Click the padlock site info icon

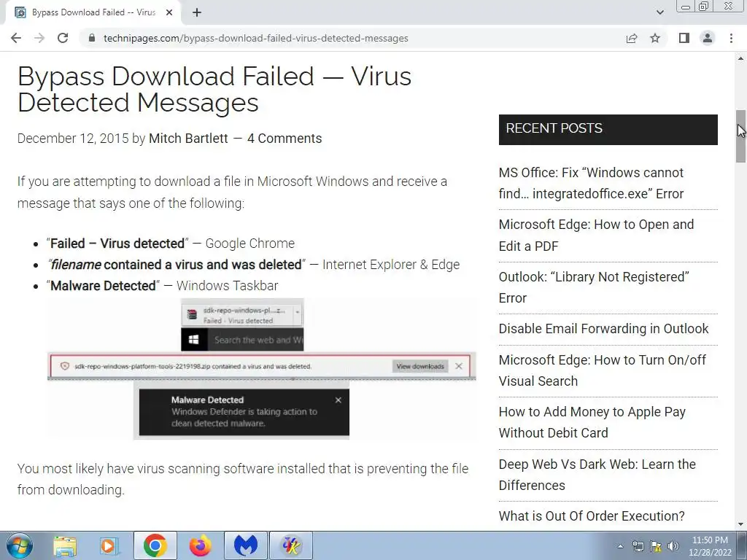(92, 38)
